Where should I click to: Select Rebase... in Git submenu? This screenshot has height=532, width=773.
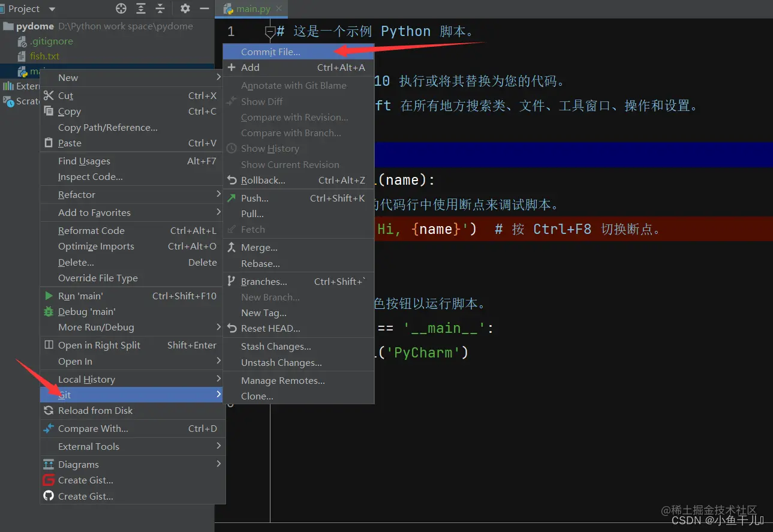(299, 263)
